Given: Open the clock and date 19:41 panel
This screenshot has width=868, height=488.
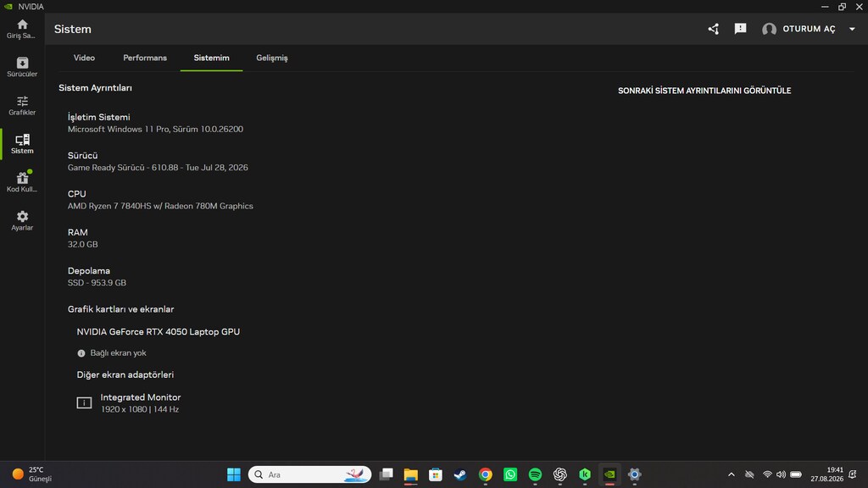Looking at the screenshot, I should point(826,474).
